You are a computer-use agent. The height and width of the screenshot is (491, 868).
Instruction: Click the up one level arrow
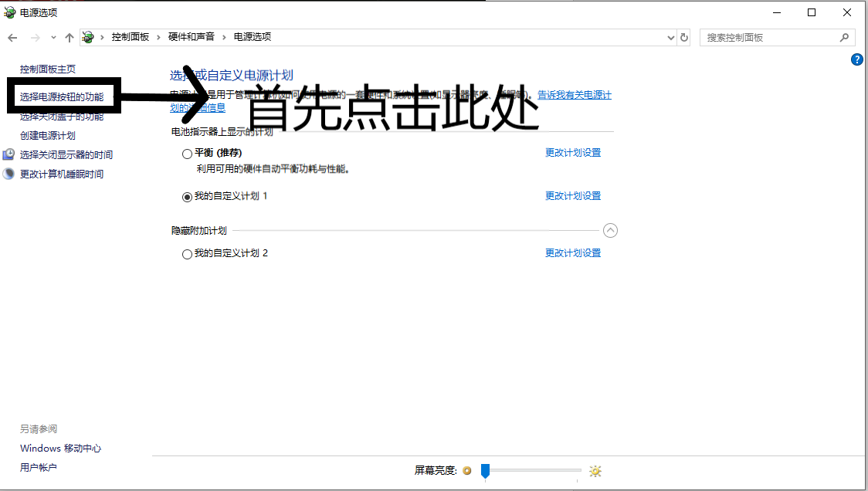[x=70, y=37]
